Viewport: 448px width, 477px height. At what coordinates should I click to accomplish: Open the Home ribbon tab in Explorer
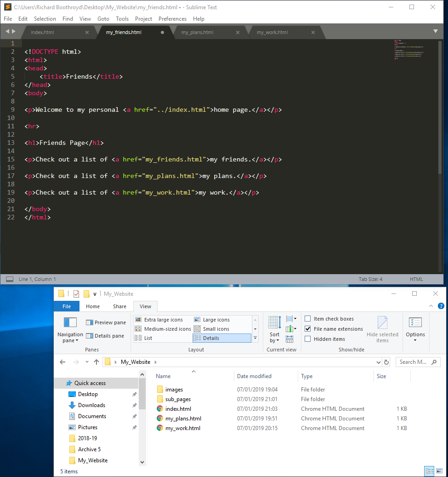pyautogui.click(x=93, y=306)
